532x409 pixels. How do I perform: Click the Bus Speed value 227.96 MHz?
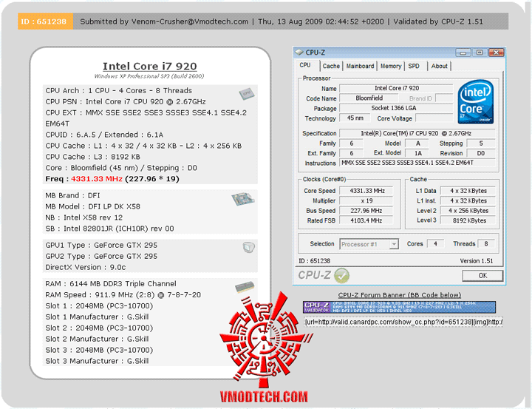pyautogui.click(x=366, y=211)
